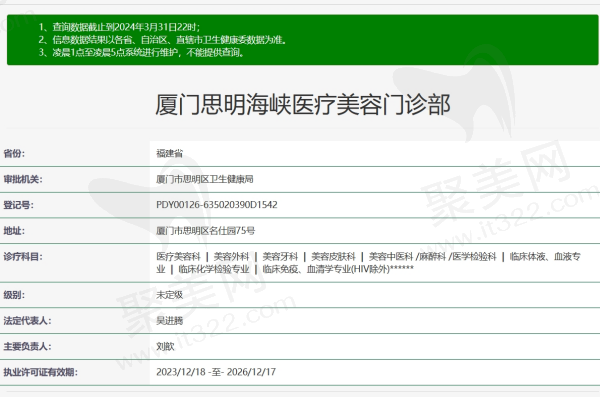Click the 登记号 label
The width and height of the screenshot is (600, 397).
18,205
